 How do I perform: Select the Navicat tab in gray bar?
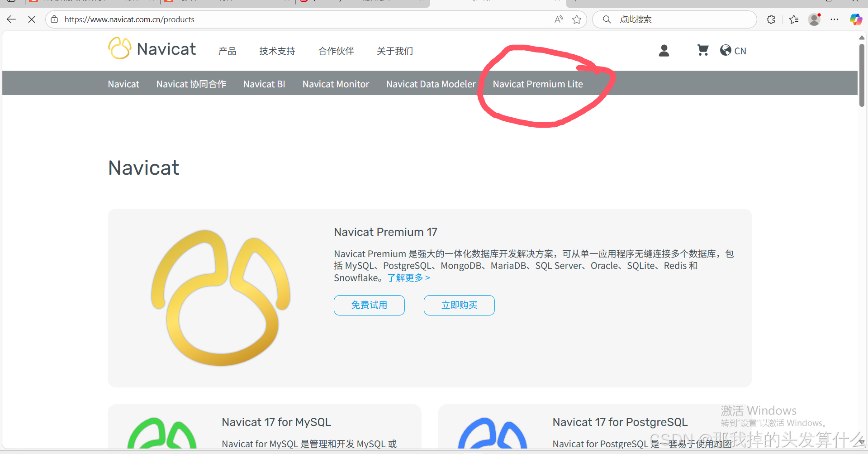(123, 84)
